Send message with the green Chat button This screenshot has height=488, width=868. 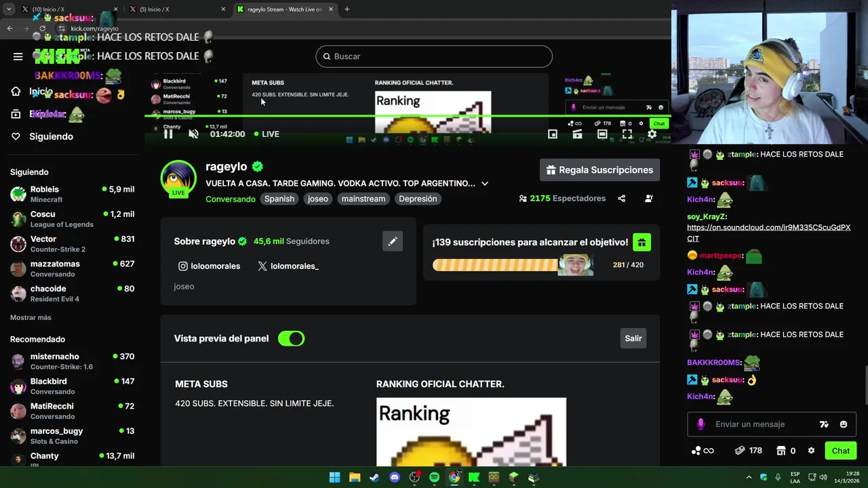pos(840,451)
